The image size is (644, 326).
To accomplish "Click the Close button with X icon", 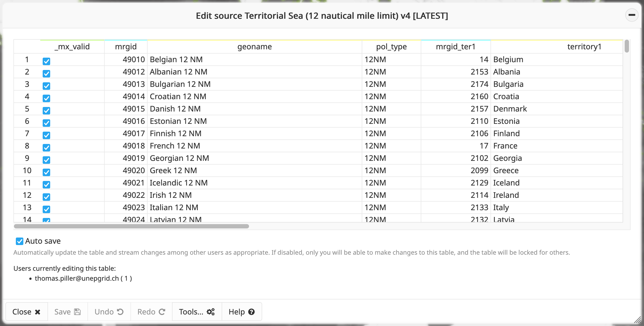I will pos(27,312).
